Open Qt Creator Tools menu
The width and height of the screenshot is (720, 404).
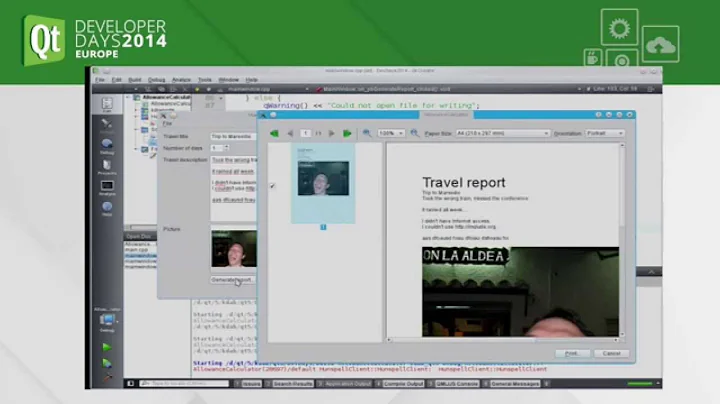point(204,80)
